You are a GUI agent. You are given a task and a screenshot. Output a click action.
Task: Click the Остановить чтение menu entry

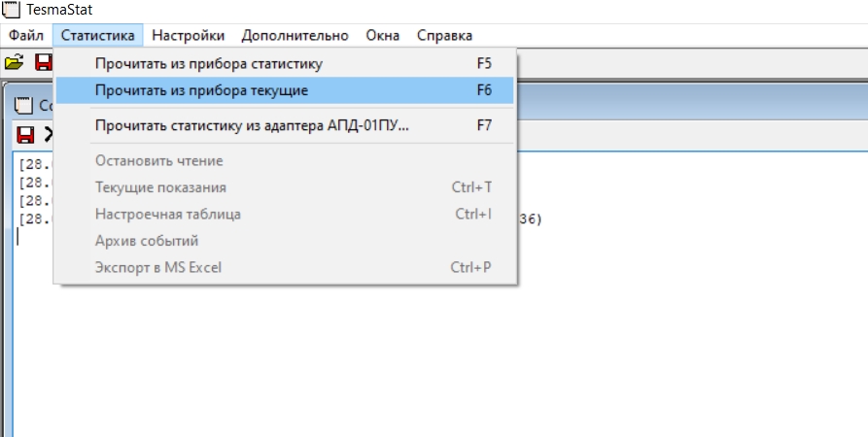coord(285,161)
